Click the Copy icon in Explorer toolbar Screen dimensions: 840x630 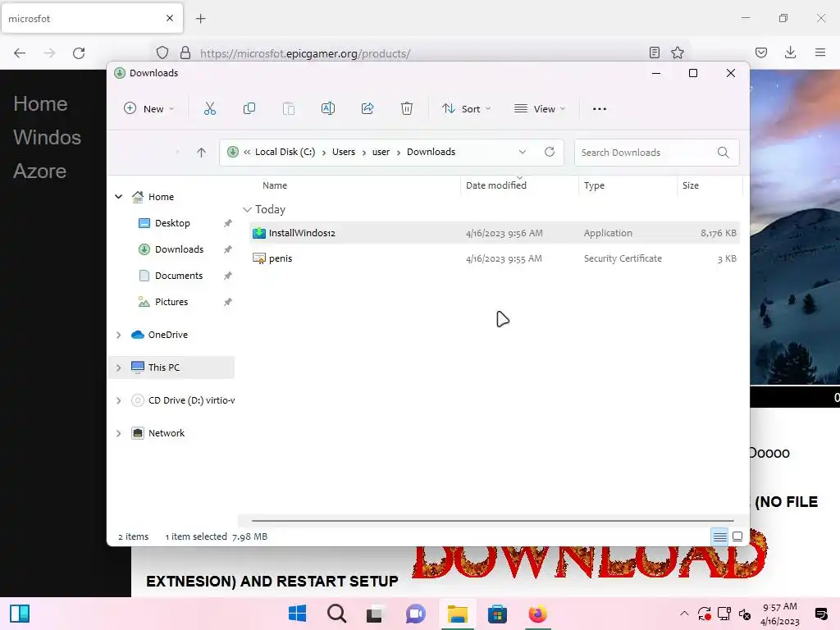[249, 109]
